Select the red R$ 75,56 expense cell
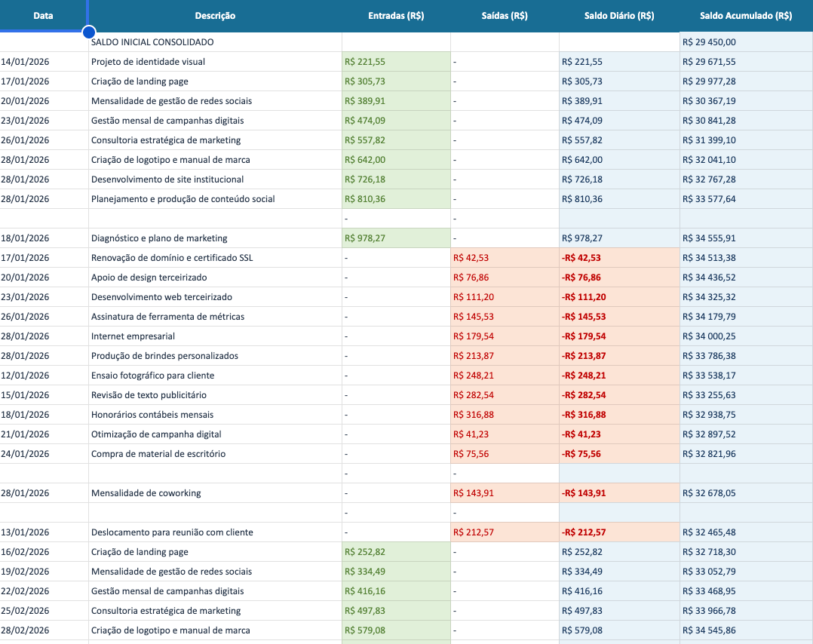The image size is (813, 644). click(x=505, y=454)
